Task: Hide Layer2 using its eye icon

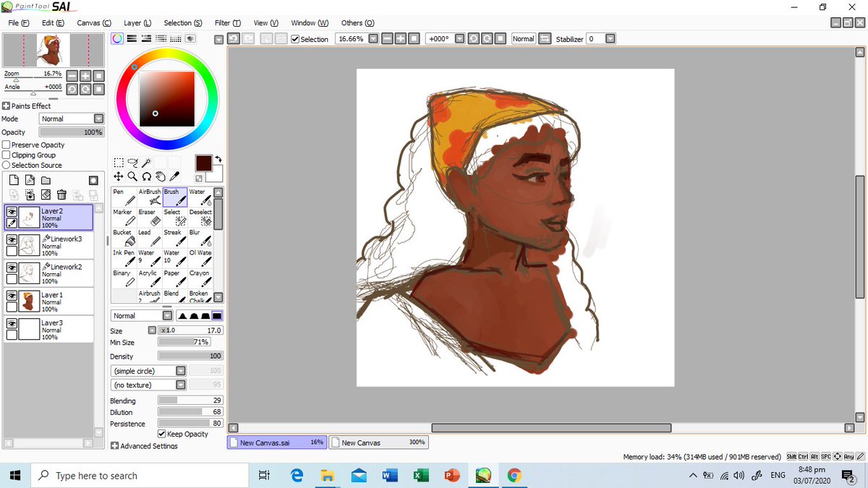Action: pos(12,212)
